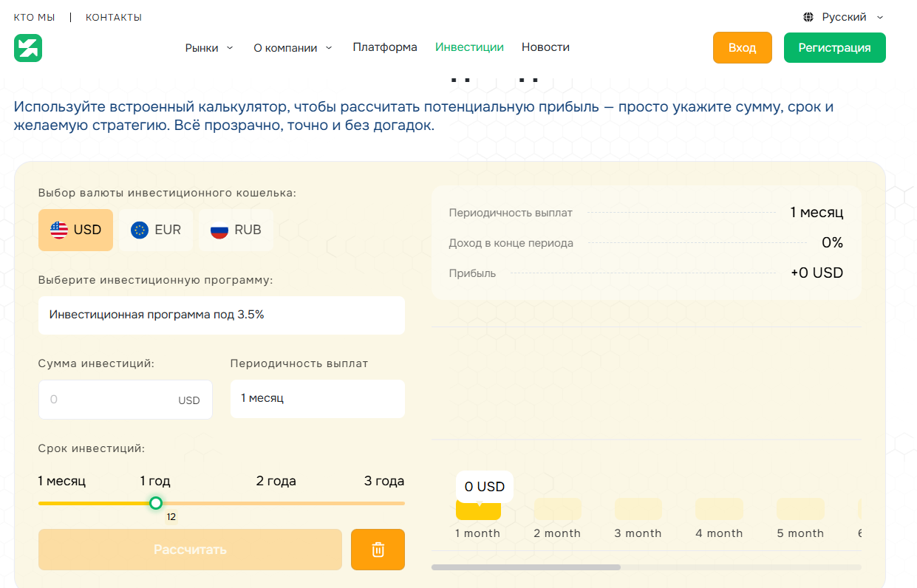Click the EU flag icon
The width and height of the screenshot is (917, 588).
coord(140,230)
